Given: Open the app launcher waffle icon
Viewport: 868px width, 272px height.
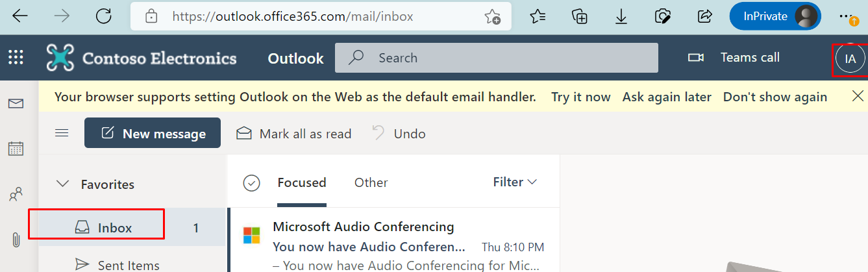Looking at the screenshot, I should pos(16,57).
